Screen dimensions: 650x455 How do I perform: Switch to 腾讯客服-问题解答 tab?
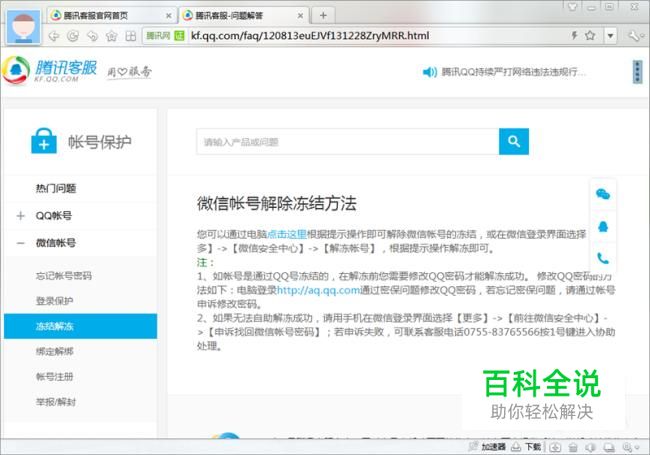[244, 16]
